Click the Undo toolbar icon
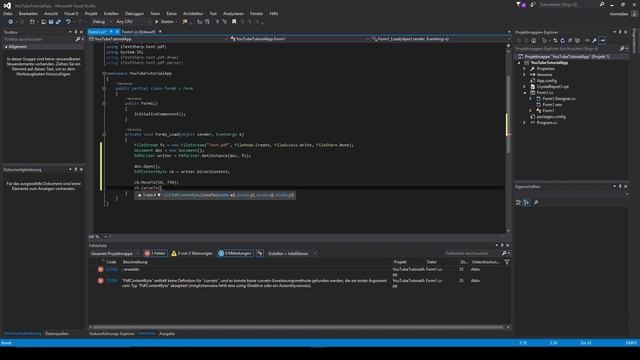The image size is (640, 360). tap(68, 22)
